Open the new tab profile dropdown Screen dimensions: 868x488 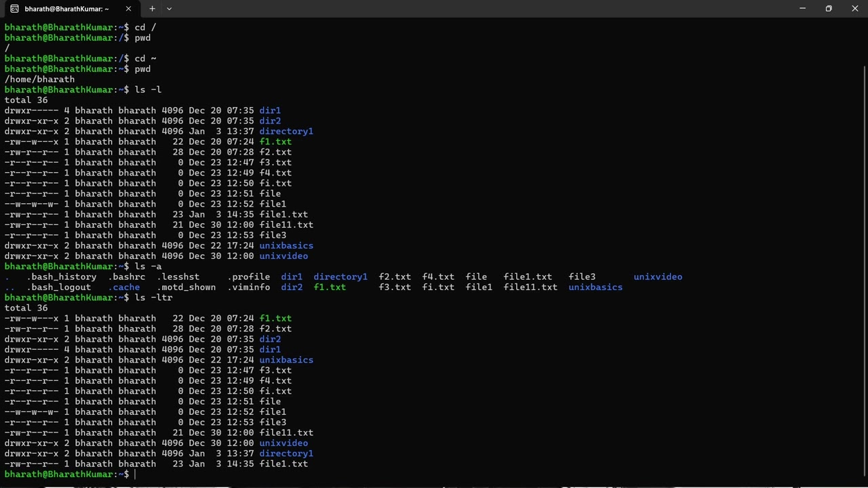(x=169, y=9)
